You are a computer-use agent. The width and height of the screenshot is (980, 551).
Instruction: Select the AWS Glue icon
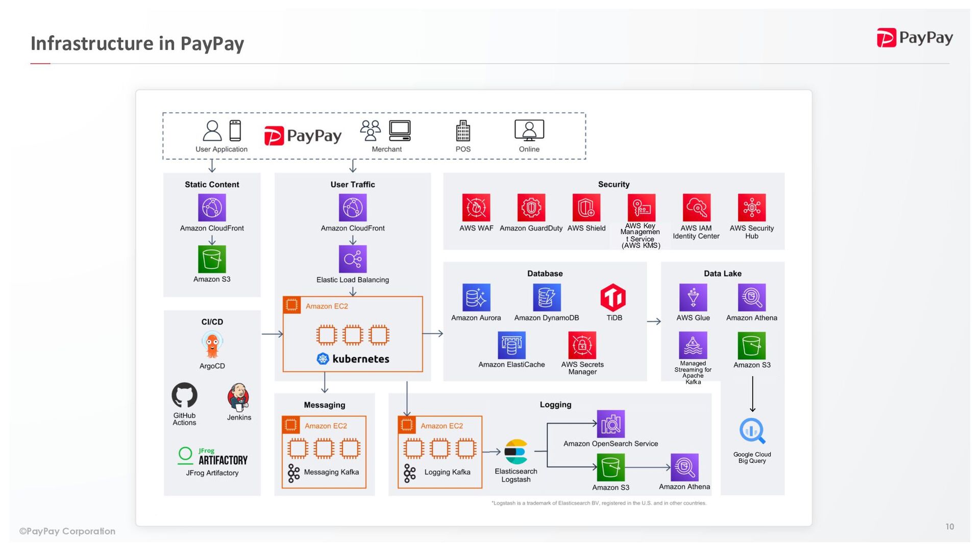(693, 297)
